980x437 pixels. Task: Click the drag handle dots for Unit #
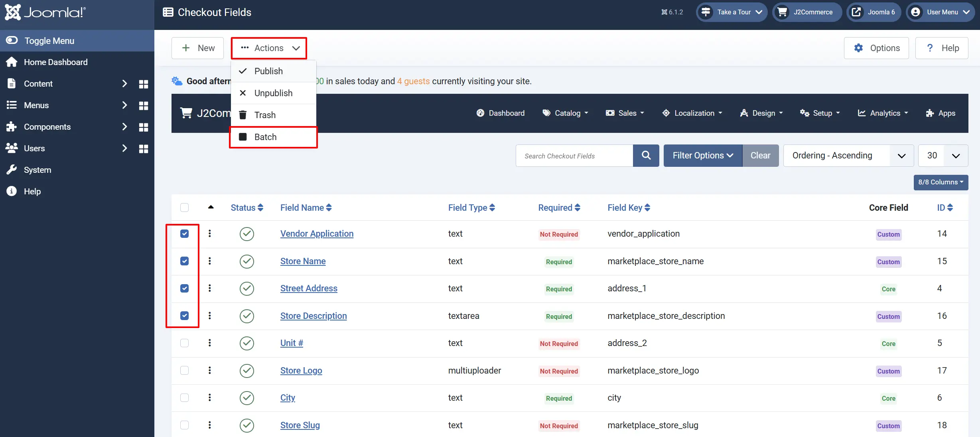point(210,343)
